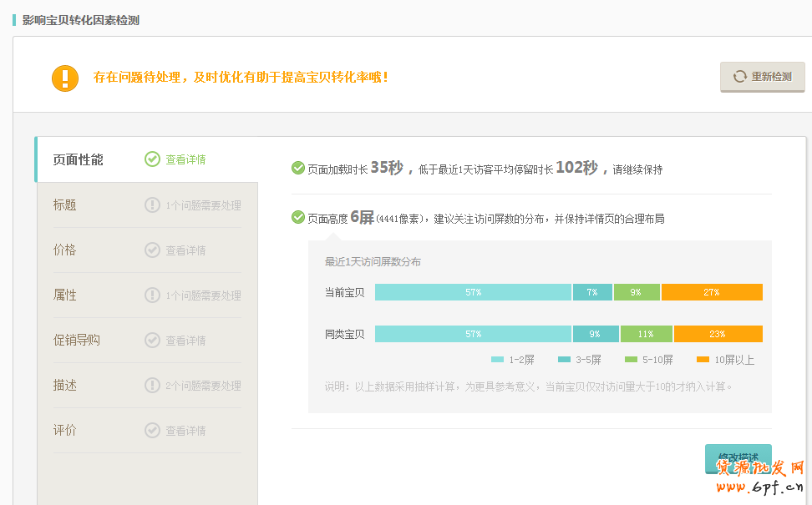This screenshot has width=812, height=505.
Task: Click the warning icon in 描述 row
Action: click(x=152, y=385)
